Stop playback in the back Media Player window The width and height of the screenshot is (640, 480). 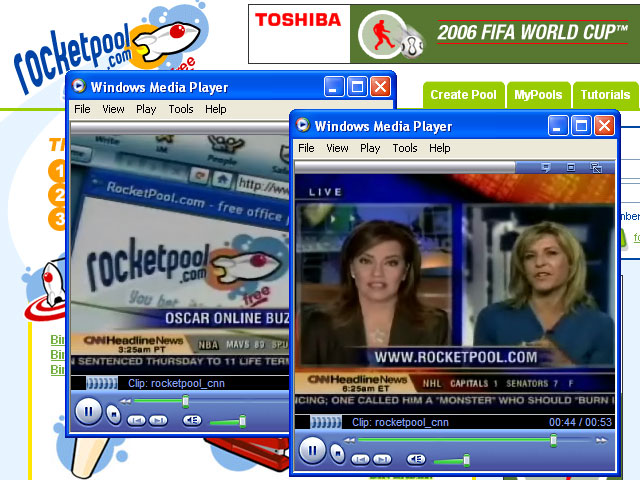(x=114, y=414)
